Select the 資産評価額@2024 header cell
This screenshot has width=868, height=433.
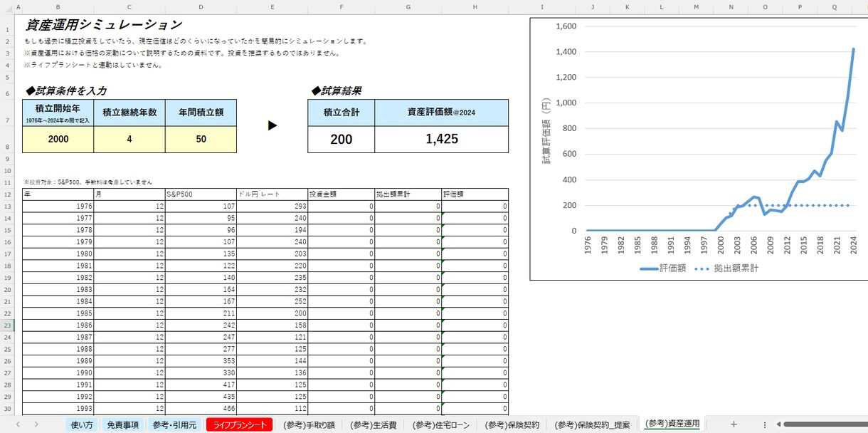click(441, 113)
